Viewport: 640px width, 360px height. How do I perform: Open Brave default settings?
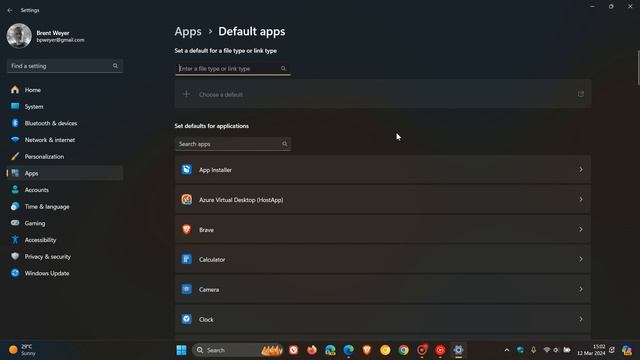click(x=383, y=229)
